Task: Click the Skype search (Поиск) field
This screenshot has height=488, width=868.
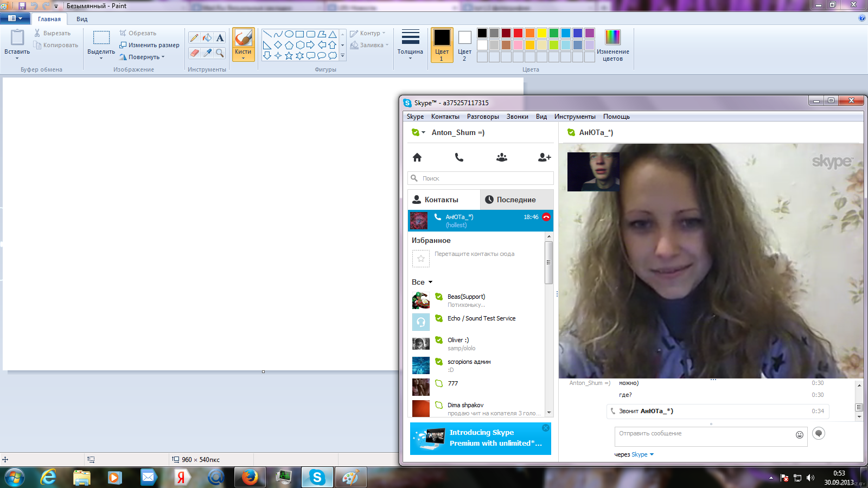Action: click(x=481, y=178)
